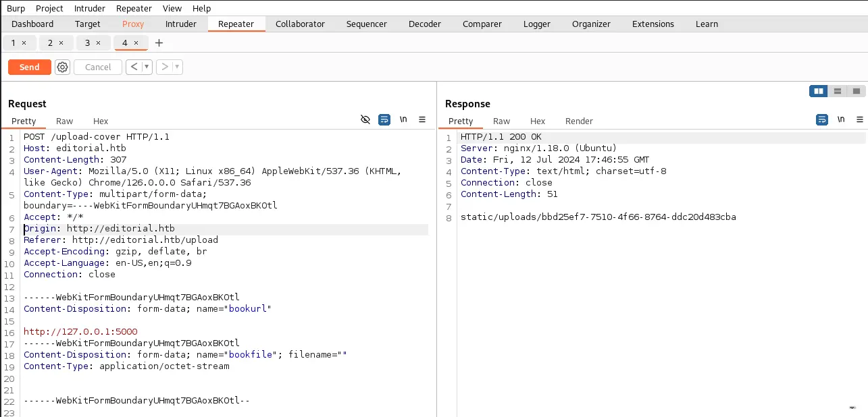Click the Content-Length: 51 response header
This screenshot has width=868, height=417.
(508, 194)
